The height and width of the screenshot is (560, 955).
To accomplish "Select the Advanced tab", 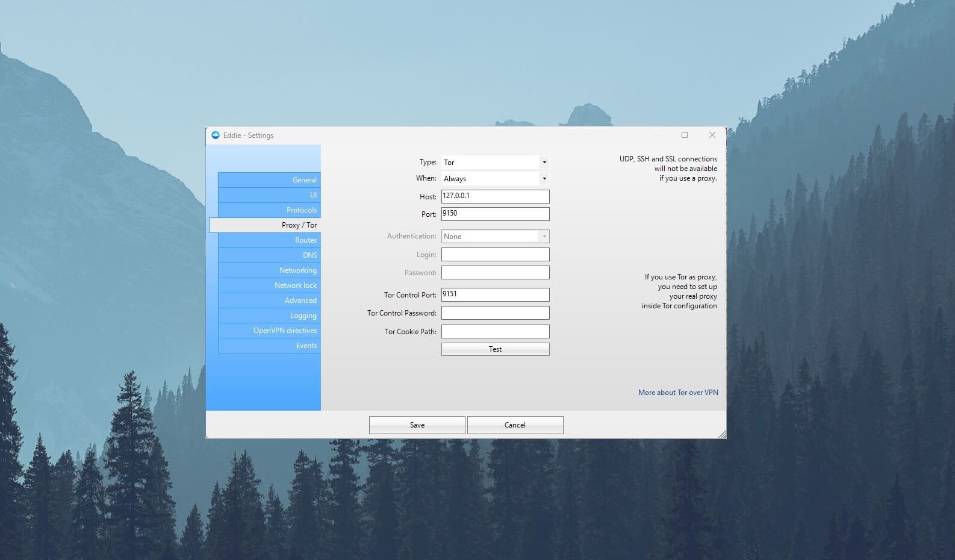I will point(269,300).
